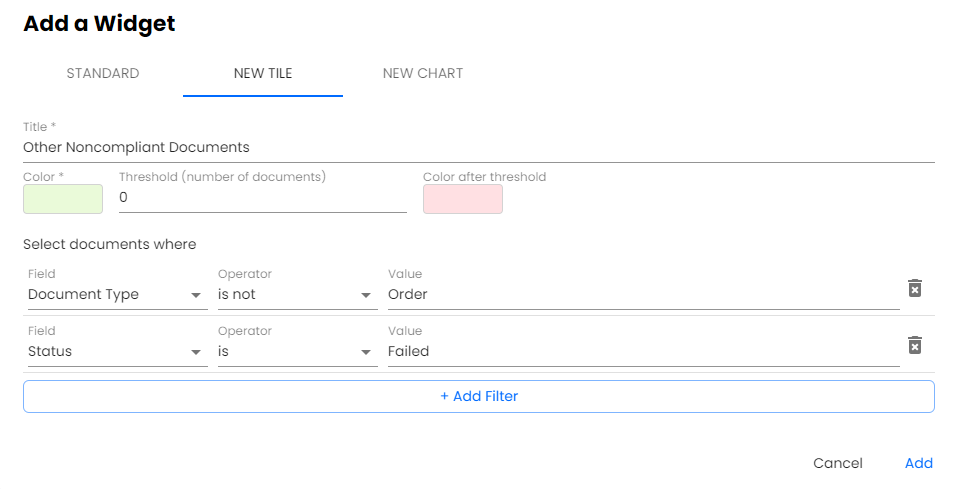957x489 pixels.
Task: Select the NEW TILE tab
Action: click(x=263, y=74)
